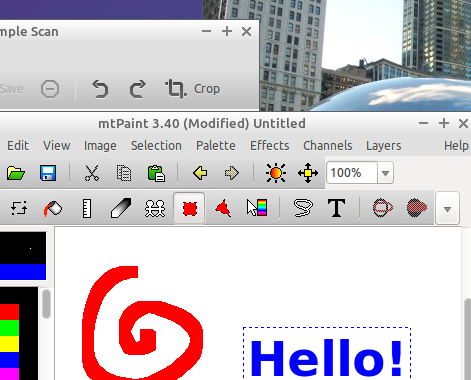The image size is (471, 380).
Task: Pick the magenta palette color swatch
Action: [9, 374]
